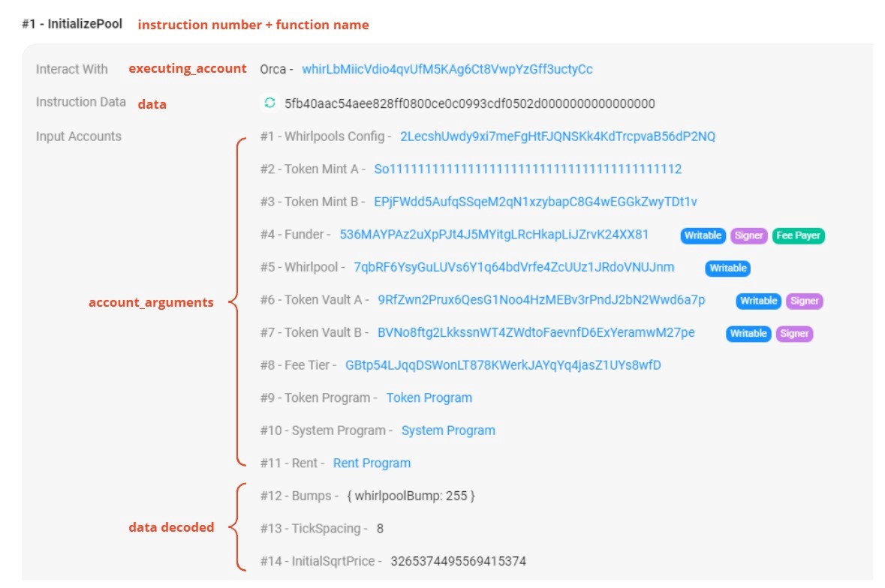
Task: Click the Writable badge on Token Vault B
Action: pyautogui.click(x=748, y=334)
